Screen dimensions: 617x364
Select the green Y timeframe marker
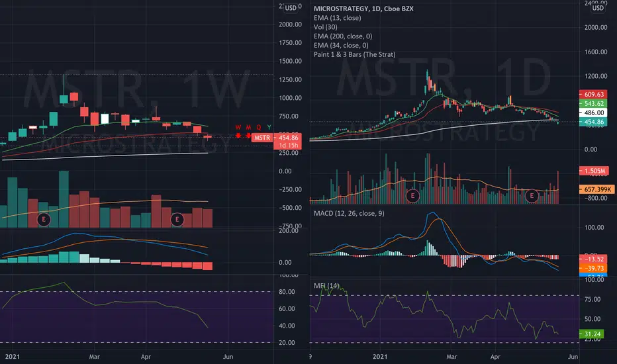pos(269,127)
